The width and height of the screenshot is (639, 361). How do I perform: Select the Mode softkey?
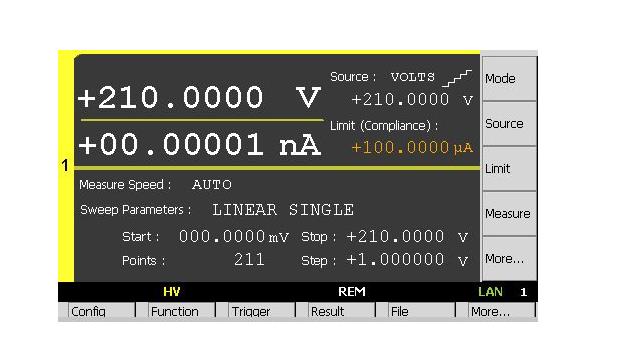pyautogui.click(x=509, y=78)
